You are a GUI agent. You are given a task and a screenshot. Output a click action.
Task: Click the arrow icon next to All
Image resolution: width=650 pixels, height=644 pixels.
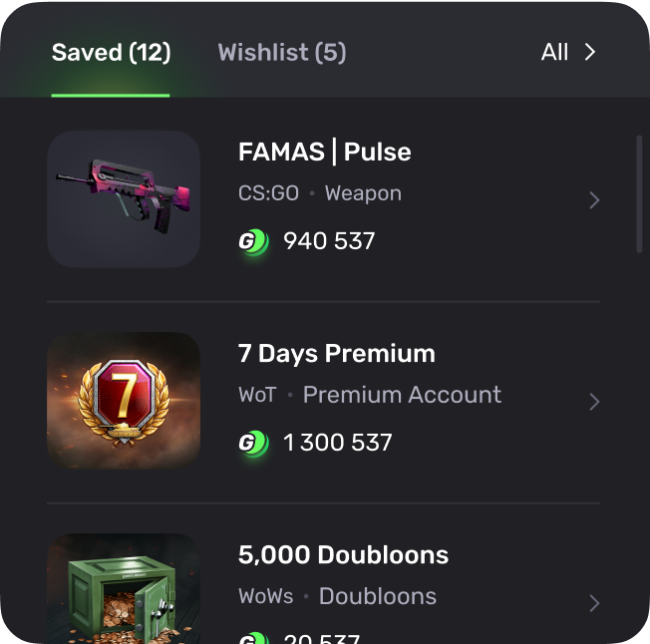coord(590,53)
